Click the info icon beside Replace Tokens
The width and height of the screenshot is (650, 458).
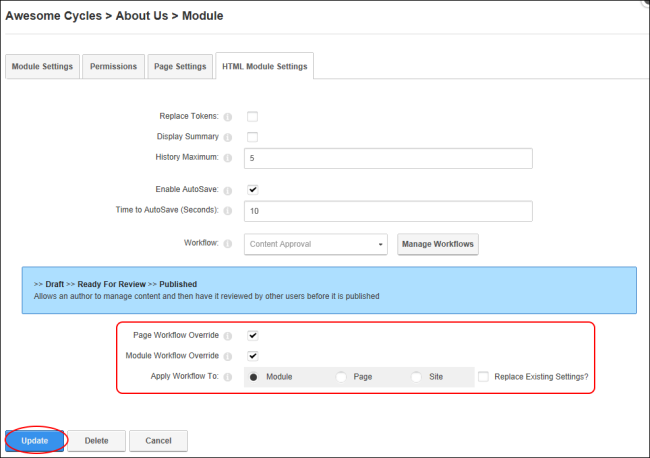point(228,117)
